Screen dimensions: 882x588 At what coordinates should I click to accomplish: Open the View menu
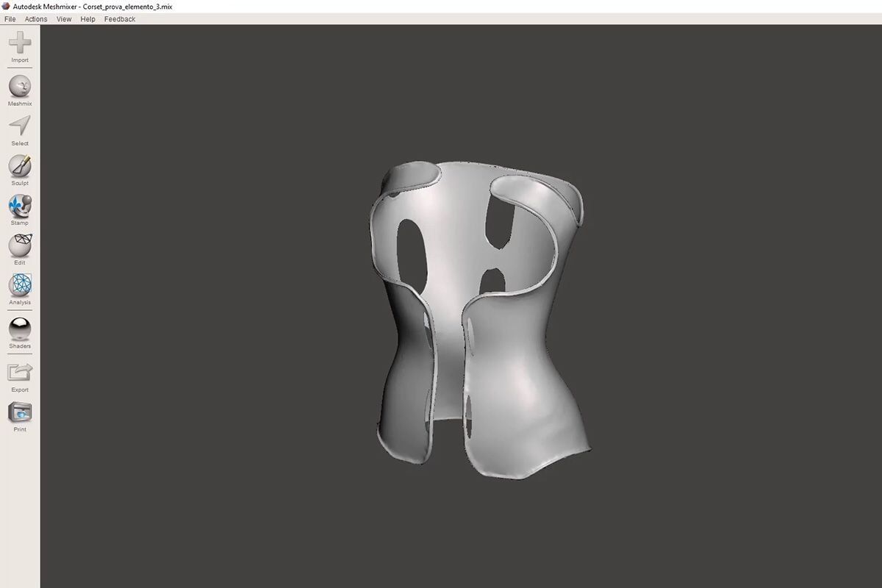tap(63, 18)
